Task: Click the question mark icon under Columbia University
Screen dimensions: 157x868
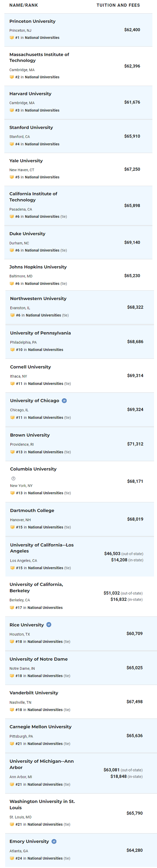Action: coord(13,478)
